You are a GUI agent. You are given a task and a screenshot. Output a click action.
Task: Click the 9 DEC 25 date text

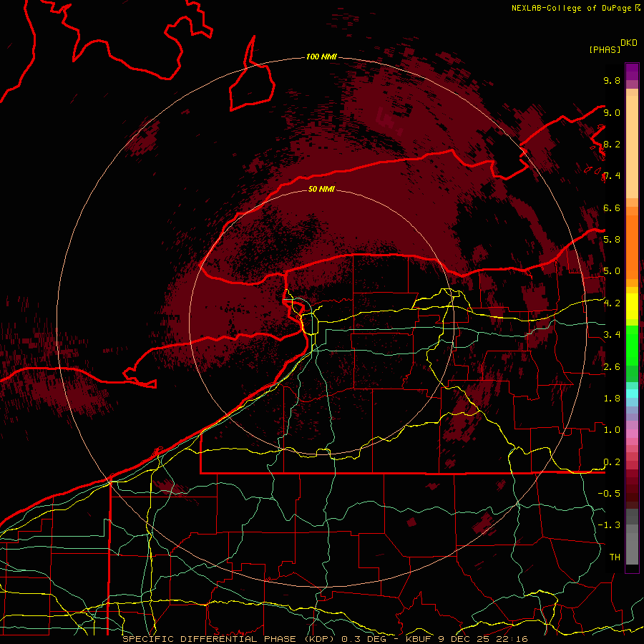pos(465,639)
